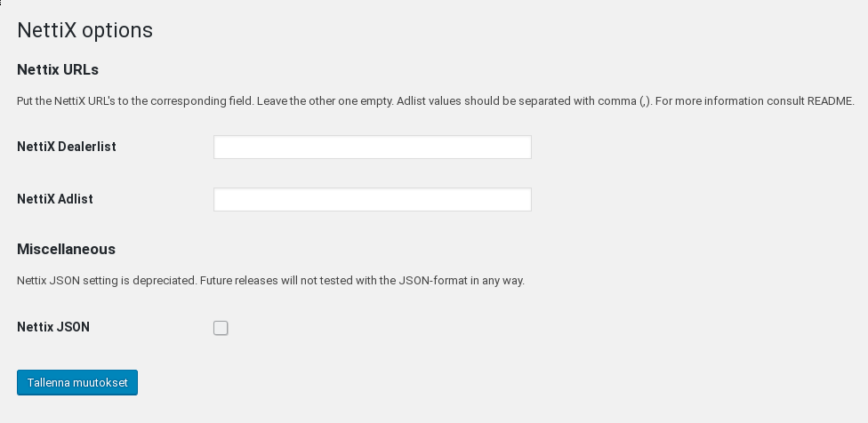The width and height of the screenshot is (868, 423).
Task: Focus the NettiX Dealerlist input field
Action: point(373,148)
